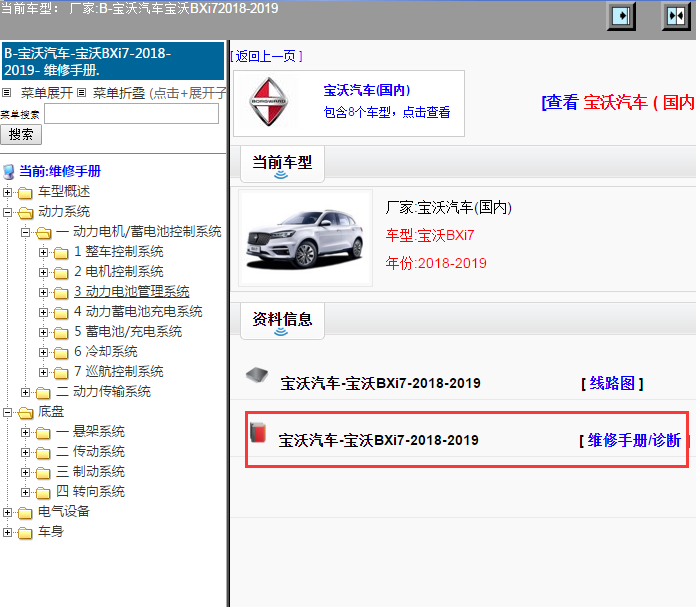The height and width of the screenshot is (607, 696).
Task: Click folder icon of 底盘
Action: pyautogui.click(x=25, y=413)
